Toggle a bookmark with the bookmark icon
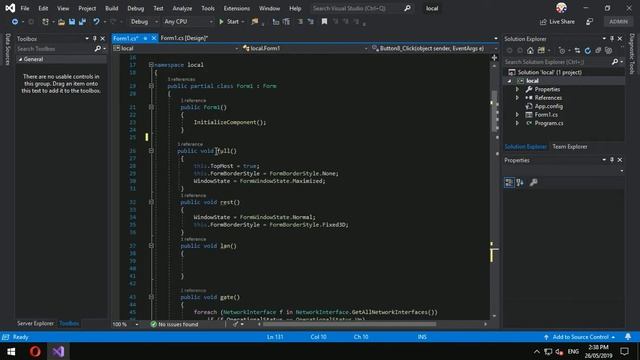This screenshot has height=360, width=640. (324, 22)
